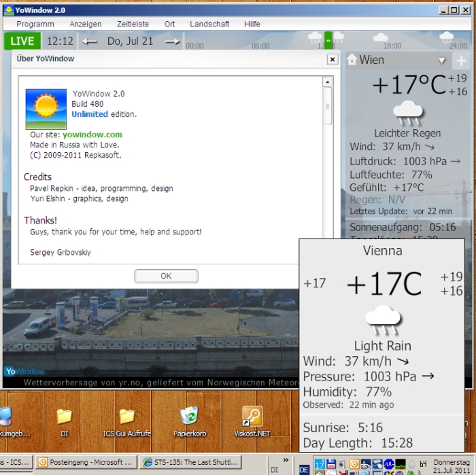This screenshot has height=475, width=476.
Task: Click the green current-time marker on timeline
Action: point(328,40)
